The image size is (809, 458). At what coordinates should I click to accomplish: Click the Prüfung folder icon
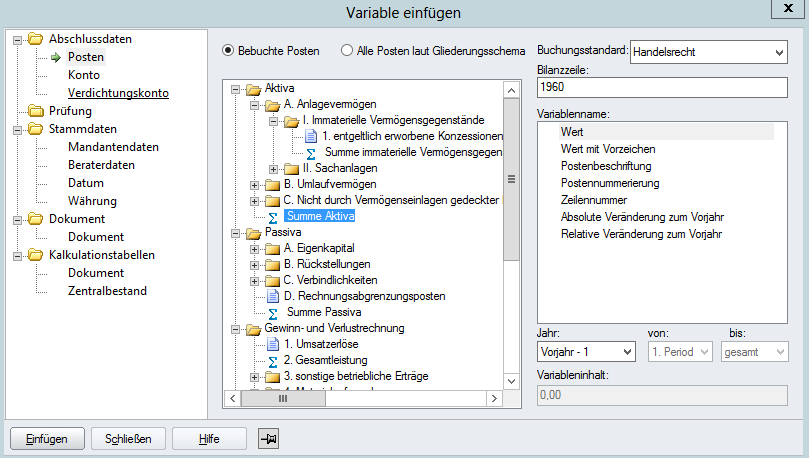coord(36,111)
